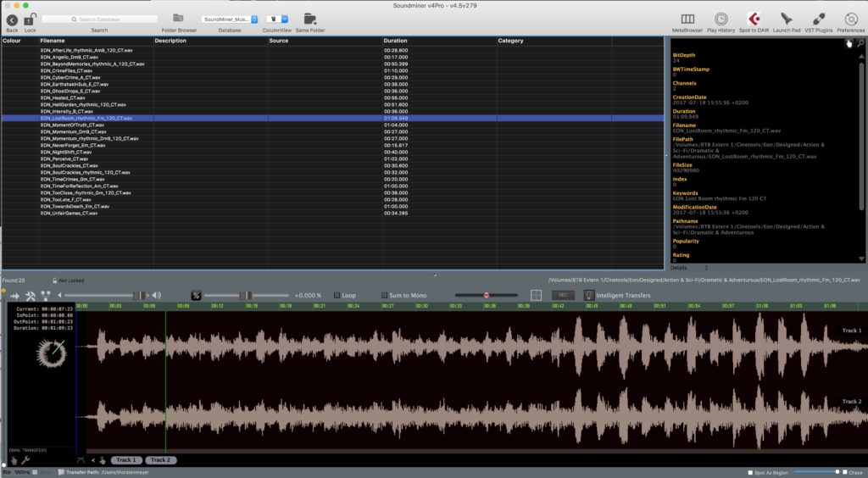Click the Not Locked padlock indicator
Image resolution: width=868 pixels, height=478 pixels.
click(x=55, y=281)
